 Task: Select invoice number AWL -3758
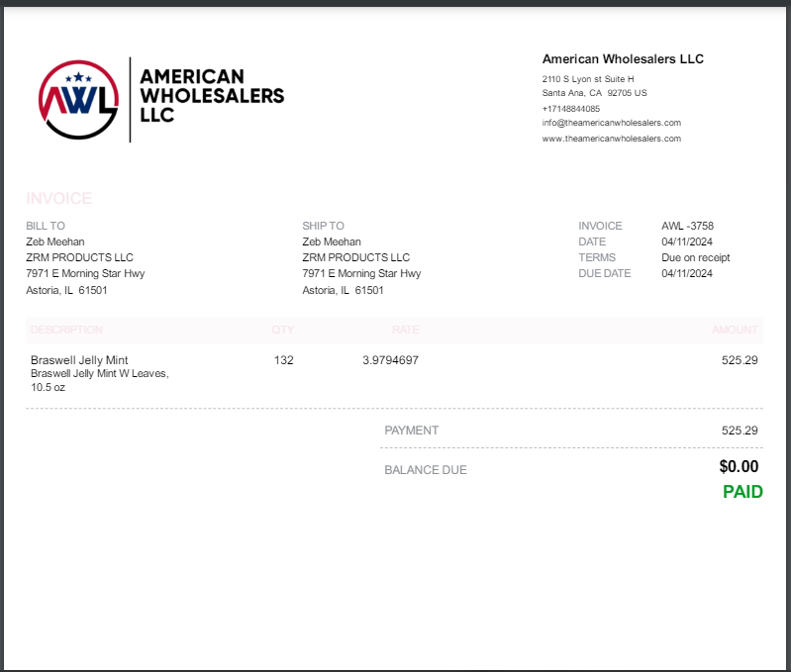[687, 226]
